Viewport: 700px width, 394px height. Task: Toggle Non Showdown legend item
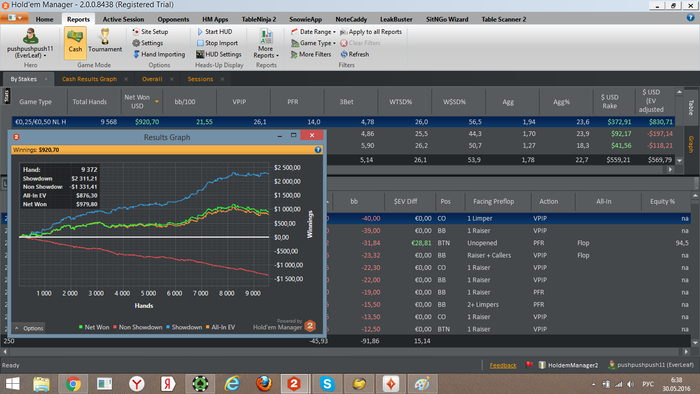(x=138, y=327)
